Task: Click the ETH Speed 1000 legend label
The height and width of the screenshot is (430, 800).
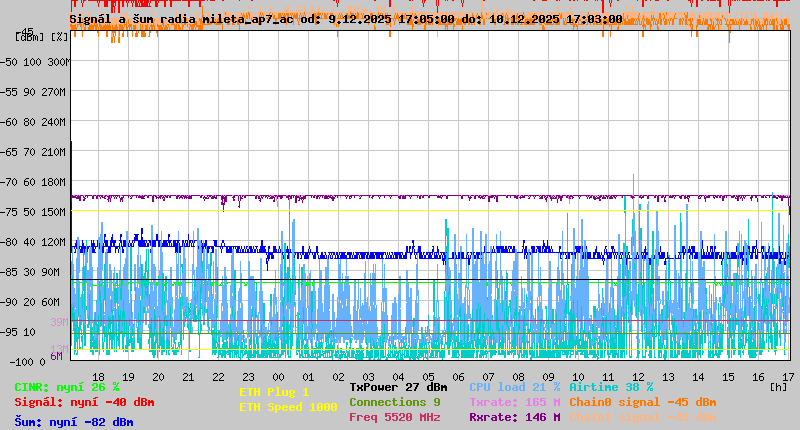Action: click(288, 407)
